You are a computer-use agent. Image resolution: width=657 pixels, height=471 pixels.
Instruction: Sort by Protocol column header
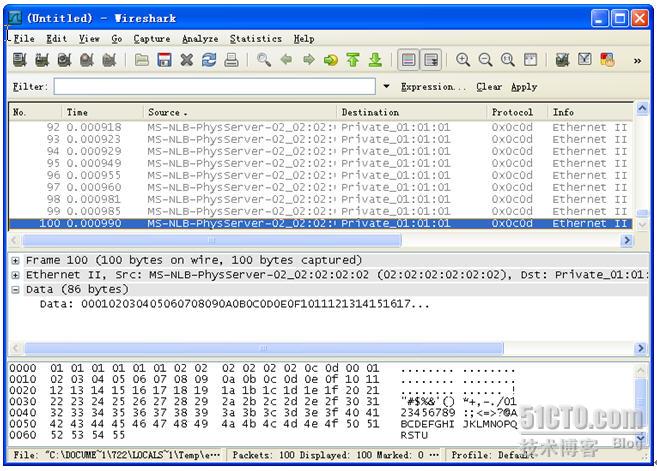click(517, 112)
